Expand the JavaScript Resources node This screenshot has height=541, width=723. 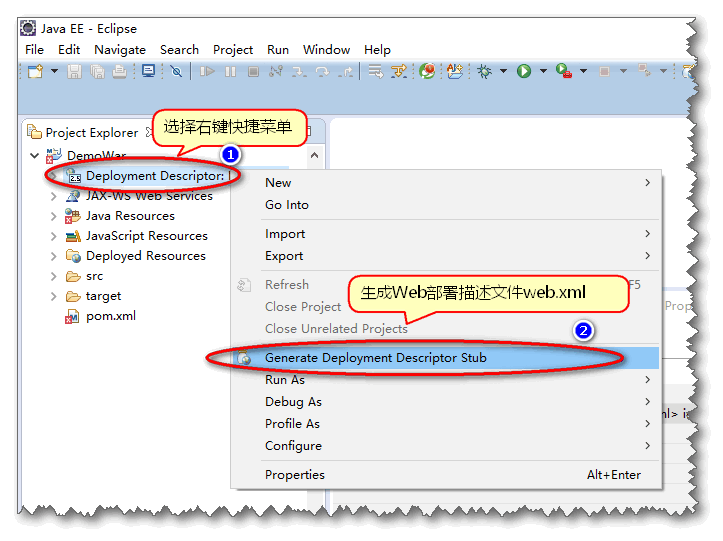coord(53,236)
